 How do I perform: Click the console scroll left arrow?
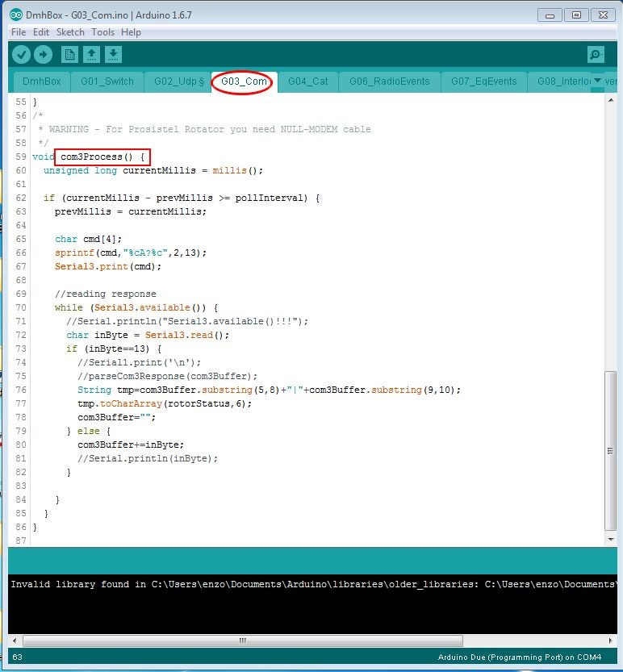(x=15, y=641)
